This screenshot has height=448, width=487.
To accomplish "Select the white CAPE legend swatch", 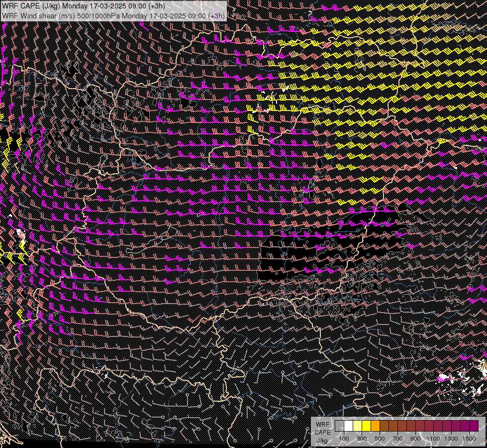I will point(349,426).
